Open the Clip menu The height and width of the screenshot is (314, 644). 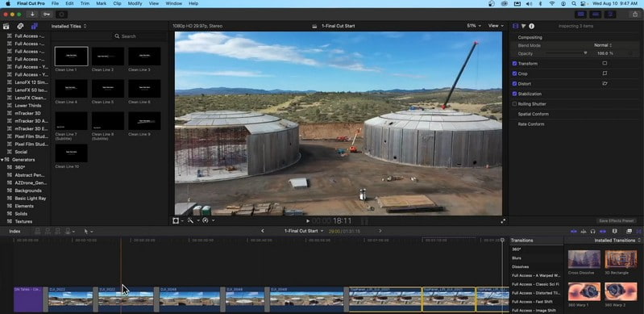(117, 3)
